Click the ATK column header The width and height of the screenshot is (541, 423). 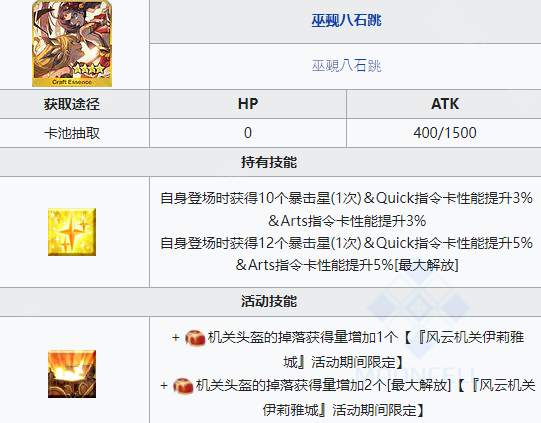(x=444, y=104)
